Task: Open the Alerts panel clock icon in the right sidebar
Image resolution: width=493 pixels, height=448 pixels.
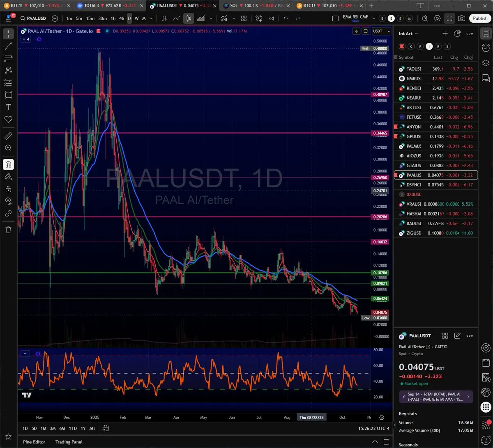Action: click(x=486, y=48)
